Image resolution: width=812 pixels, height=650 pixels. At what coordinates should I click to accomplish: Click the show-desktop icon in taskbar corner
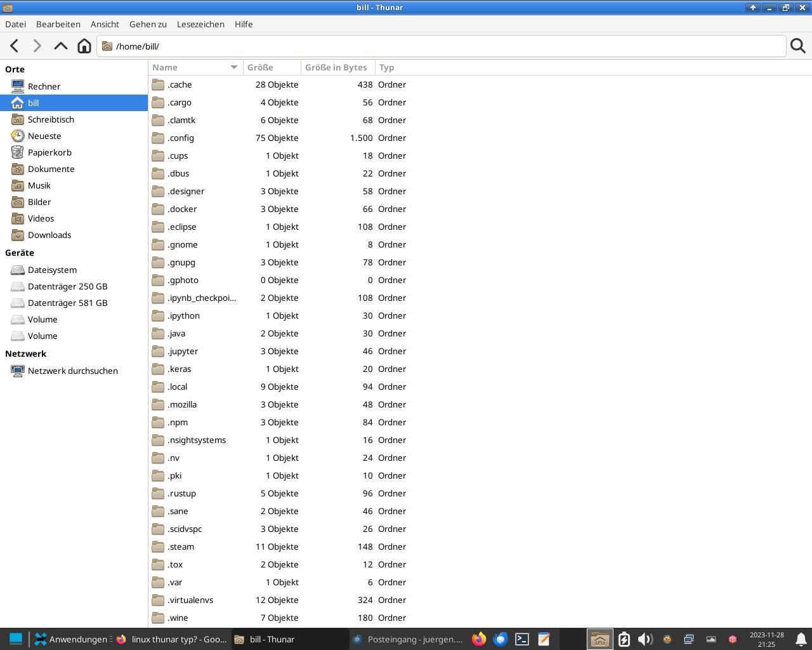click(16, 639)
